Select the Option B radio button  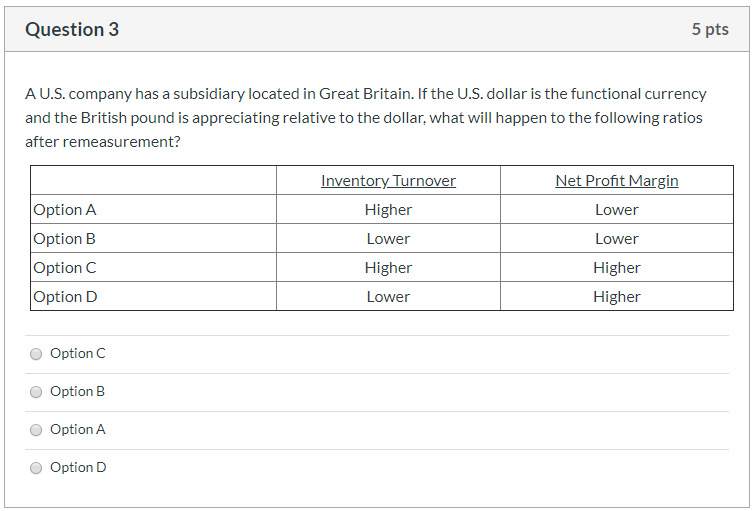click(x=36, y=393)
